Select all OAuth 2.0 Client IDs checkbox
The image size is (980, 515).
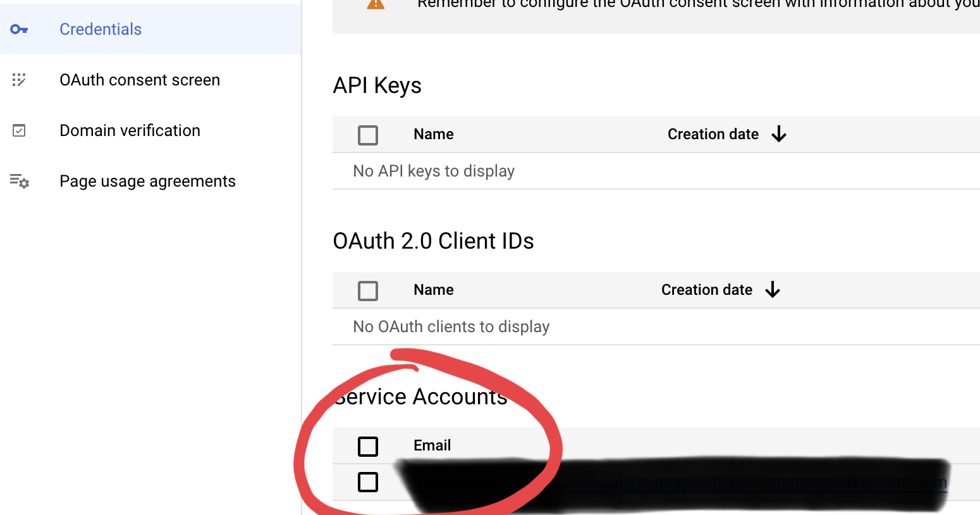pos(368,290)
